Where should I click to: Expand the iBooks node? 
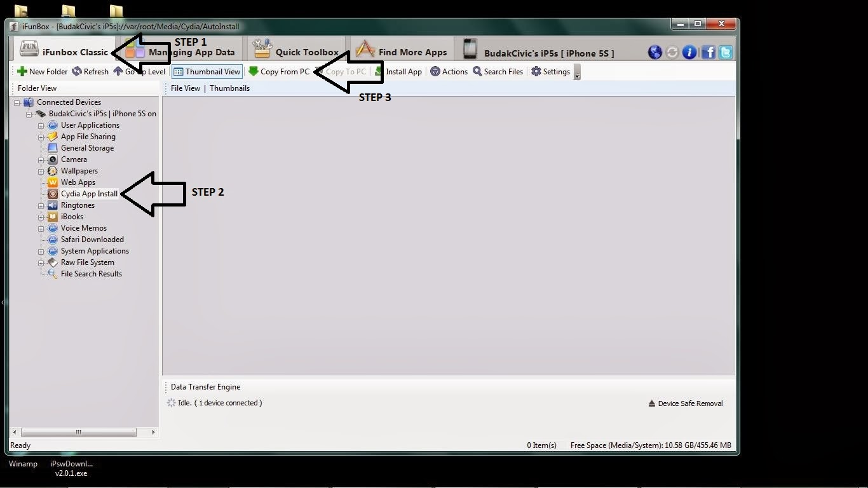(x=41, y=217)
